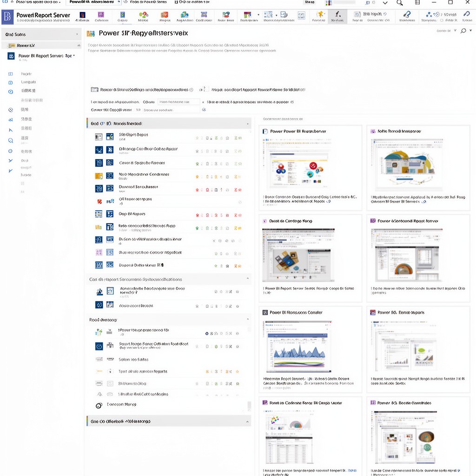Collapse the 'Rood dnsoong' section
Viewport: 476px width, 476px height.
248,319
